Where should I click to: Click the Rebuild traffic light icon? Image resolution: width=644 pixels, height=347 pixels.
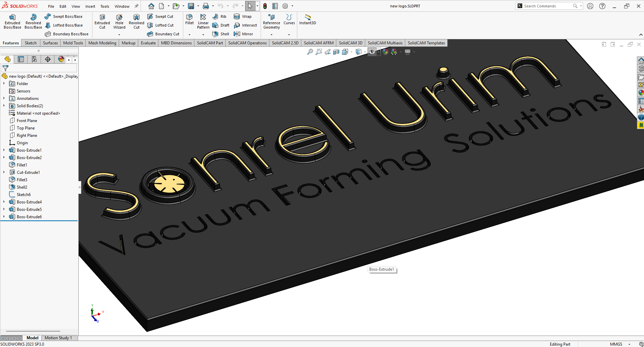(x=265, y=6)
